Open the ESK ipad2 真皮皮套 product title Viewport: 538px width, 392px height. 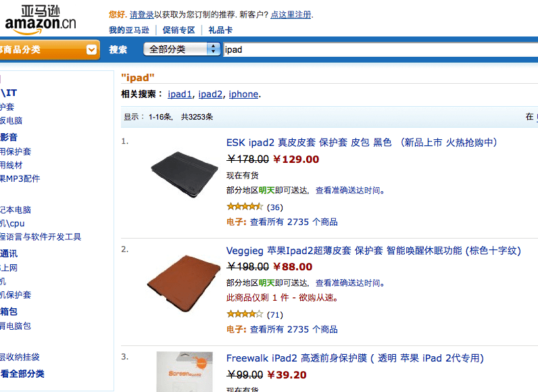[x=362, y=143]
